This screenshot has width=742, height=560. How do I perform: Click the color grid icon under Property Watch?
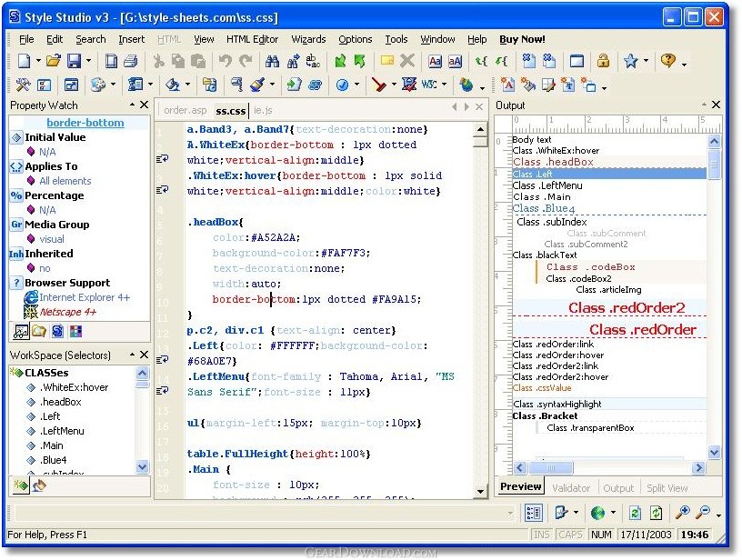pos(75,331)
